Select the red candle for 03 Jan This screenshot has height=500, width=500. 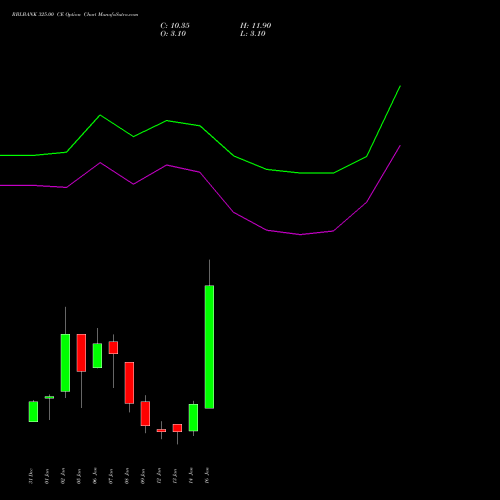pyautogui.click(x=81, y=353)
